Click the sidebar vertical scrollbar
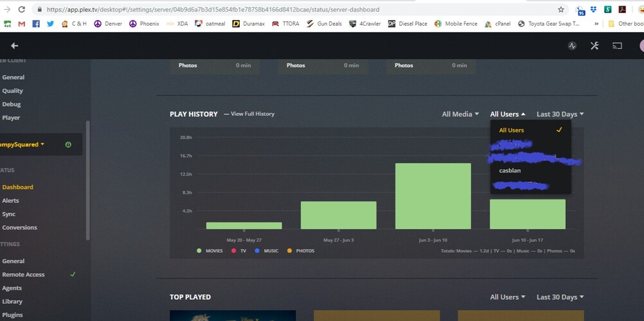This screenshot has width=644, height=321. 87,180
